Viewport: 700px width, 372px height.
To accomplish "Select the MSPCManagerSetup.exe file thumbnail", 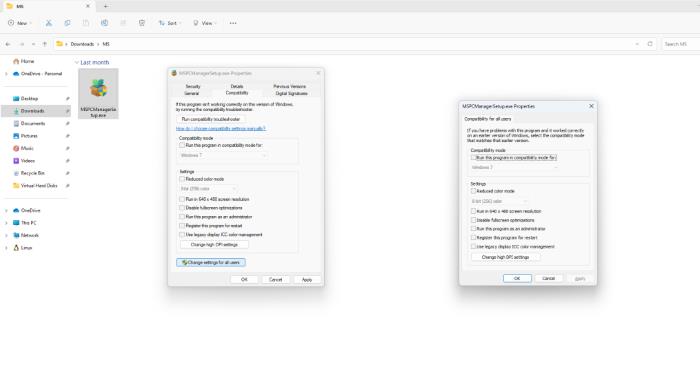I will (98, 93).
